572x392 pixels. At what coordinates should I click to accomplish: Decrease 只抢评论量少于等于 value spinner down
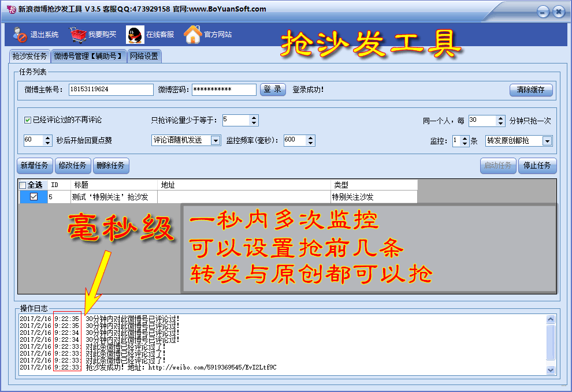tap(254, 123)
